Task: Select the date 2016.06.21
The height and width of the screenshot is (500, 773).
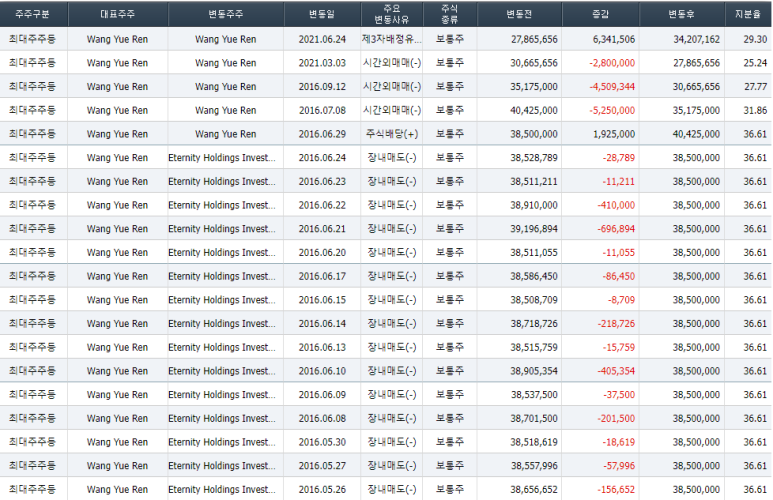Action: [x=322, y=229]
